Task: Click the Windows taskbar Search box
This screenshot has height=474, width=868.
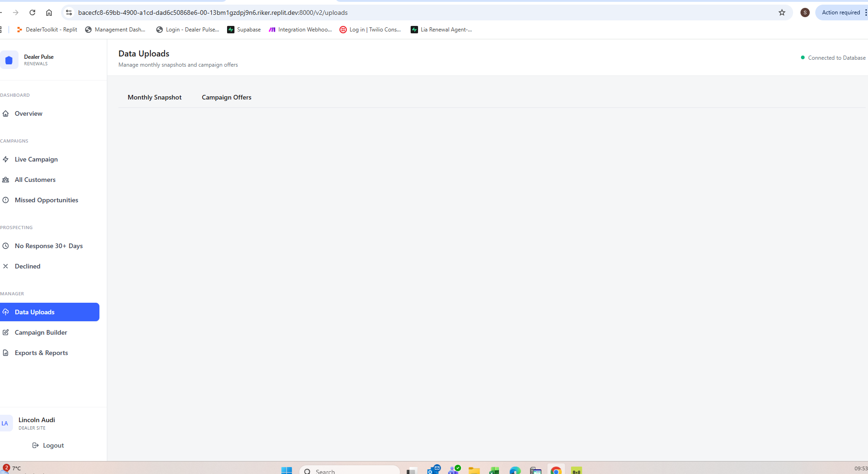Action: point(350,470)
